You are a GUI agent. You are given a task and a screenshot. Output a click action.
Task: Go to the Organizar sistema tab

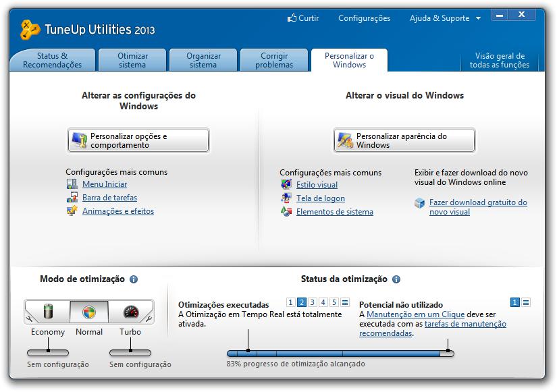pyautogui.click(x=203, y=60)
